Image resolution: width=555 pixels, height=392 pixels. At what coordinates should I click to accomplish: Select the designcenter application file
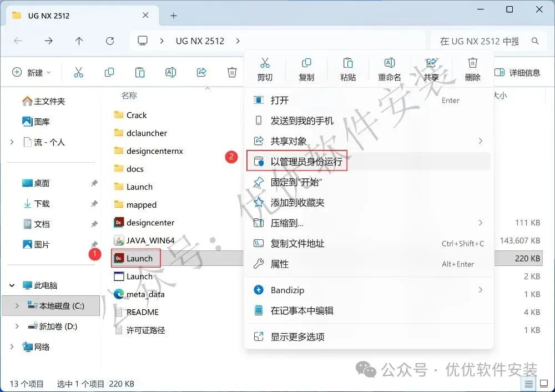[144, 223]
